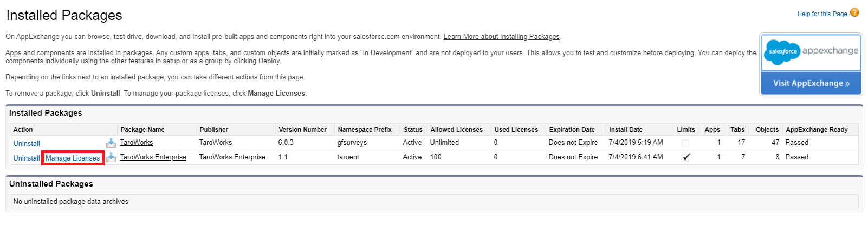Viewport: 868px width, 226px height.
Task: Uninstall the TaroWorks package
Action: point(27,143)
